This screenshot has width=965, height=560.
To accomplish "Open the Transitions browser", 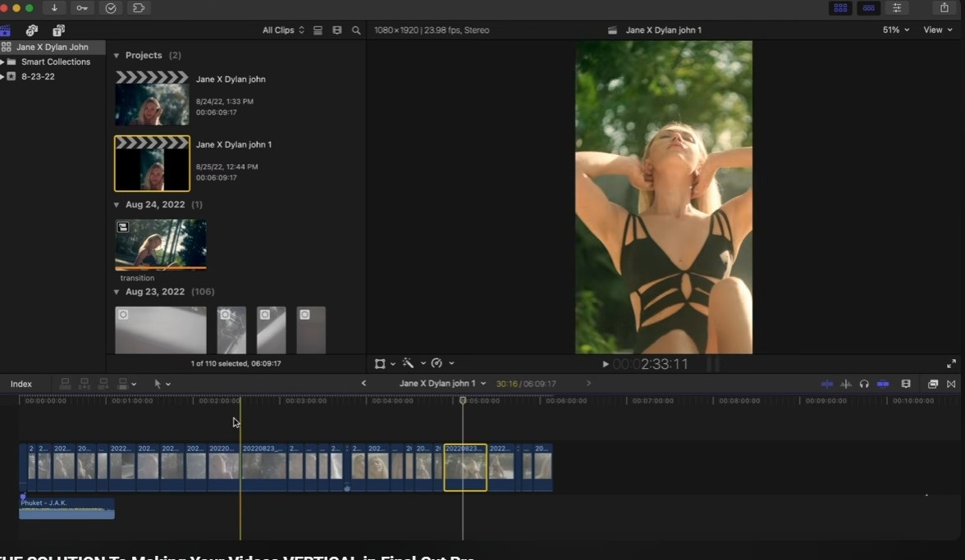I will click(952, 384).
